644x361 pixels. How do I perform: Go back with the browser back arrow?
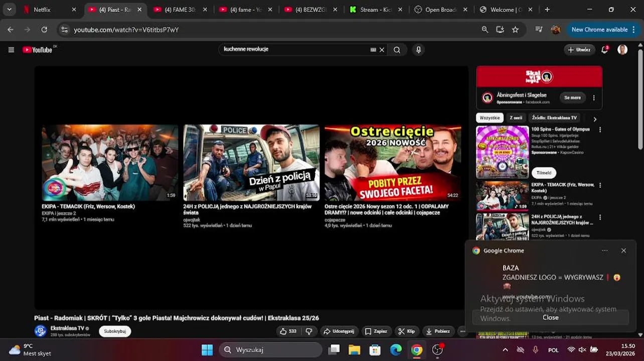click(x=11, y=30)
